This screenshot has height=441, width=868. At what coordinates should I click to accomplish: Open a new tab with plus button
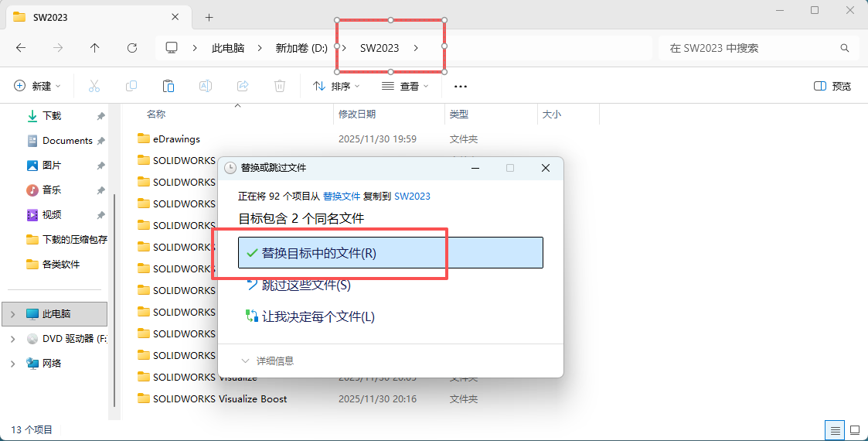tap(209, 18)
